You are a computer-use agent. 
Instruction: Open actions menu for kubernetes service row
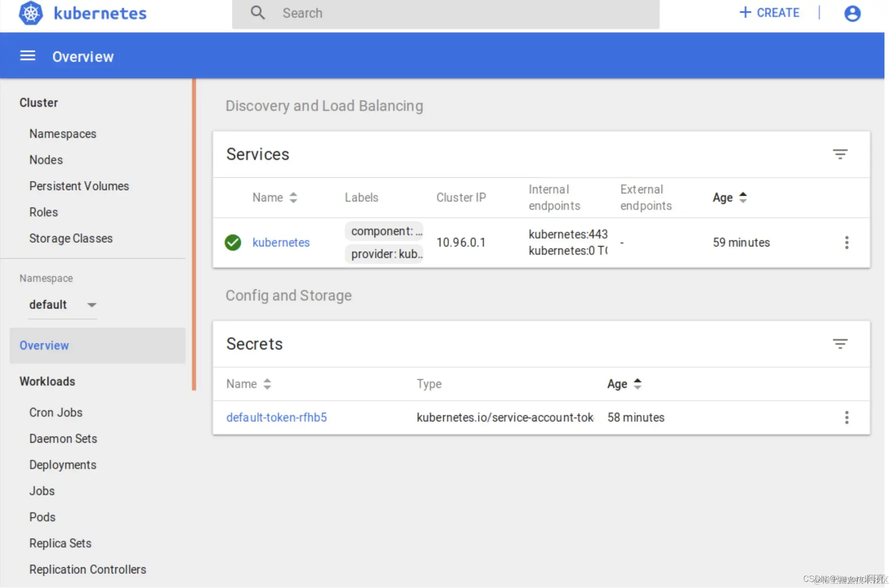846,243
